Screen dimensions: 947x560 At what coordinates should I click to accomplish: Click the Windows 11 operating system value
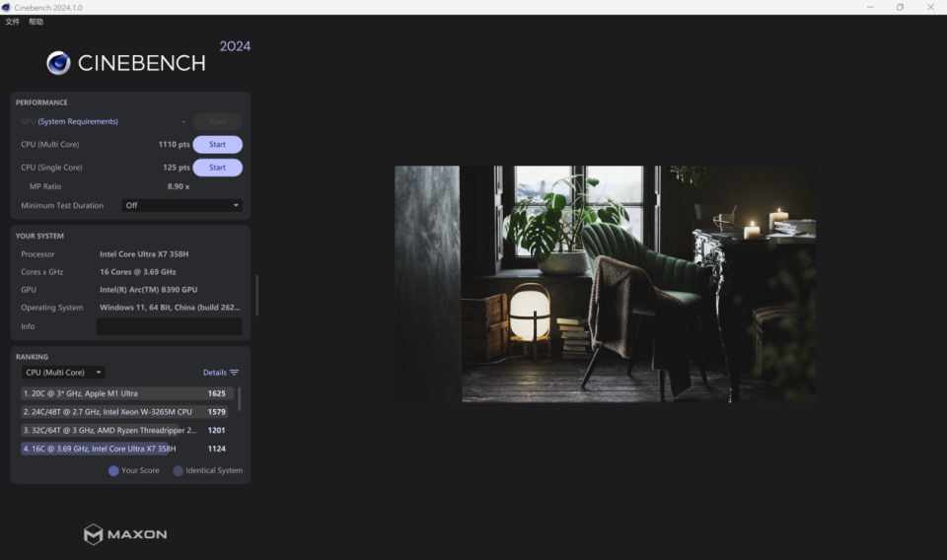coord(170,308)
